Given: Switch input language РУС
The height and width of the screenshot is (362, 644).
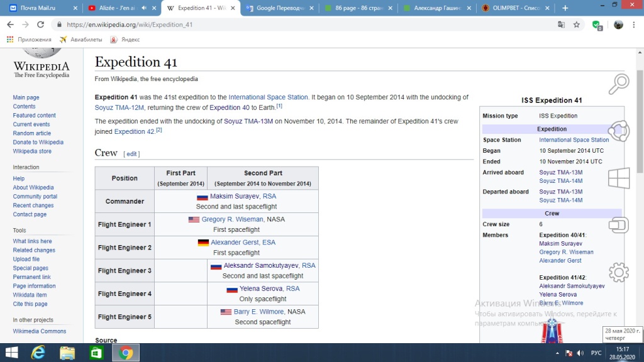Looking at the screenshot, I should [x=596, y=353].
